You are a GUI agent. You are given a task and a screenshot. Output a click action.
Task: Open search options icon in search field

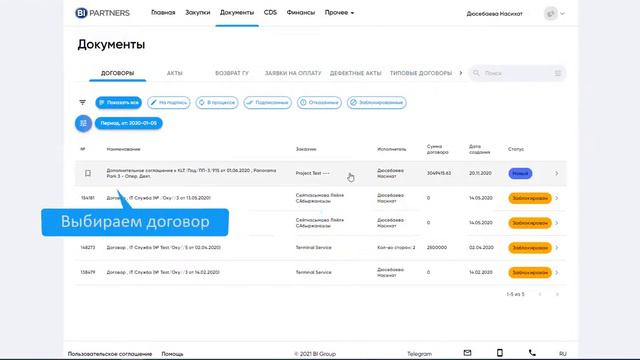558,73
